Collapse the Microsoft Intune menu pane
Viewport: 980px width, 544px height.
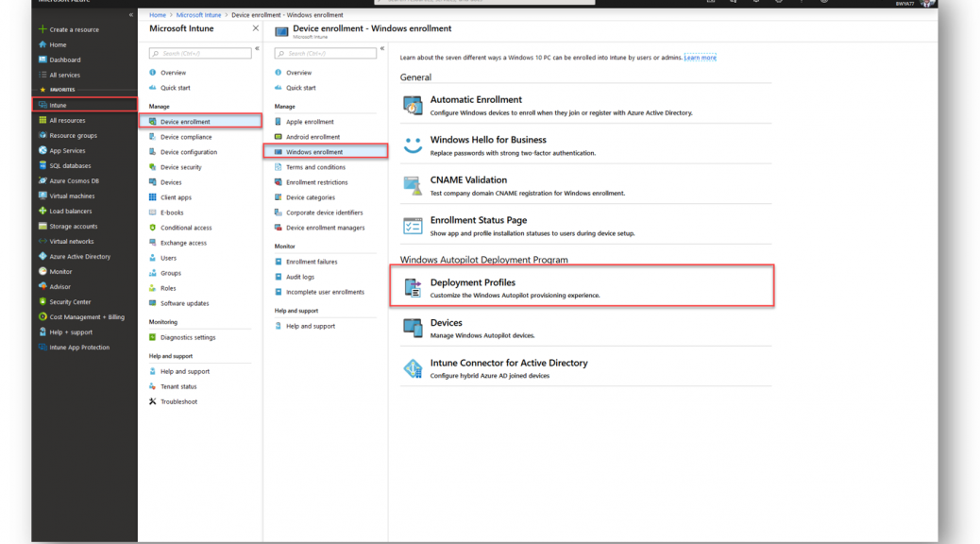tap(257, 48)
